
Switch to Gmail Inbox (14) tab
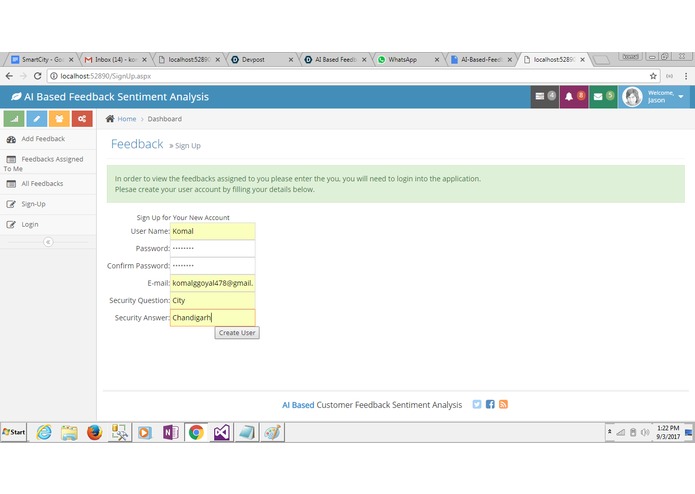point(115,59)
